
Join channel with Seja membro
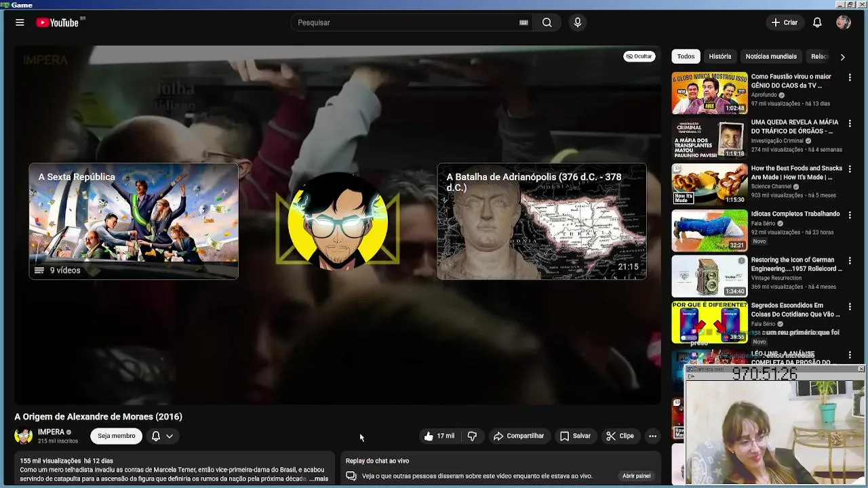pyautogui.click(x=117, y=436)
